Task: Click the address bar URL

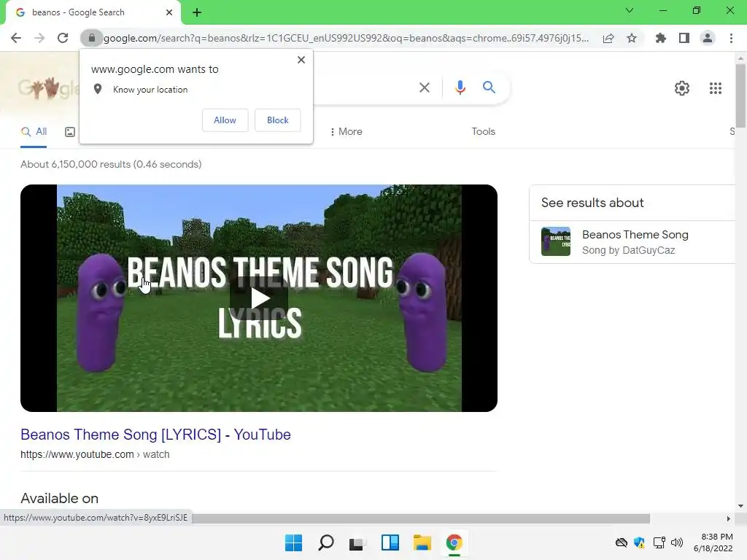Action: pos(346,38)
